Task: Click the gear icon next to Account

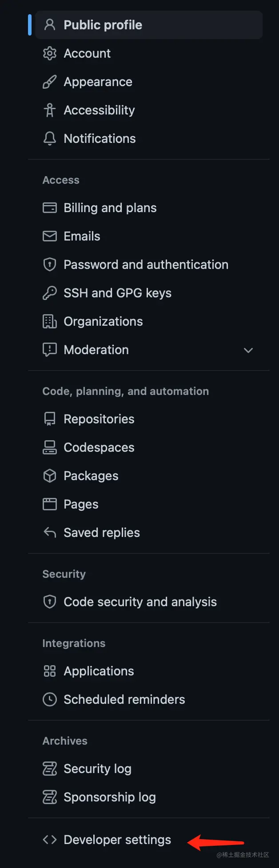Action: pos(50,53)
